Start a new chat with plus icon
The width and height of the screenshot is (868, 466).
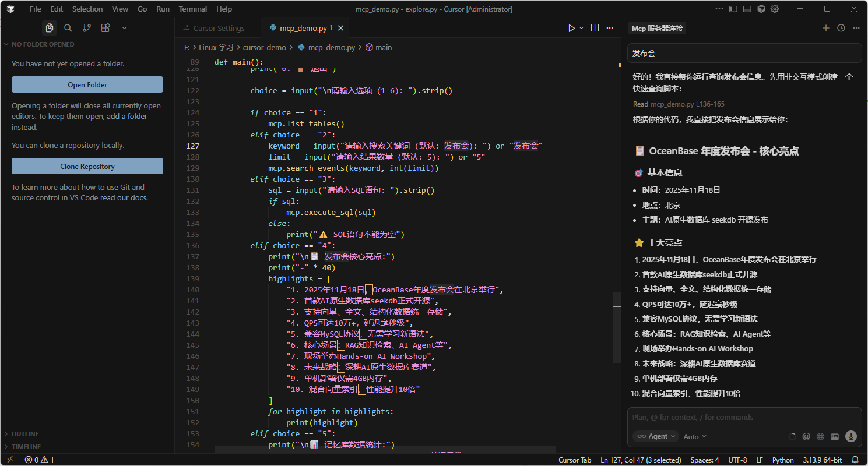(825, 28)
